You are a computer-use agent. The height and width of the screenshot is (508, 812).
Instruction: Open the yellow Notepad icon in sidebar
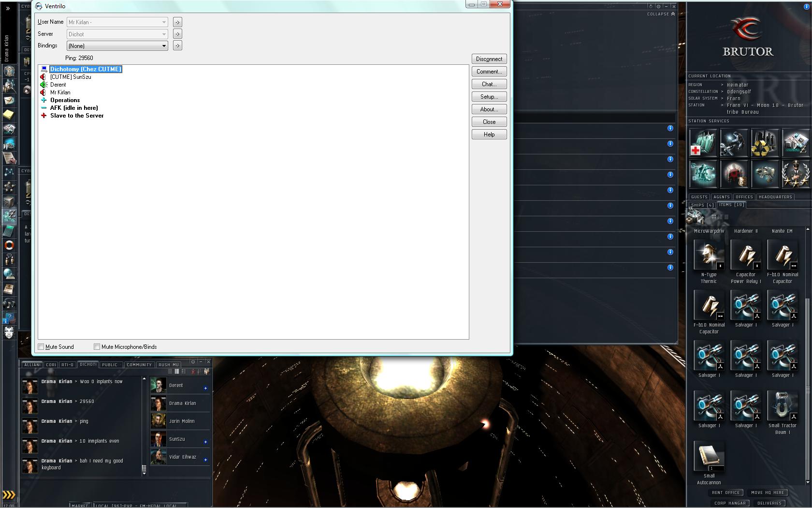point(9,115)
